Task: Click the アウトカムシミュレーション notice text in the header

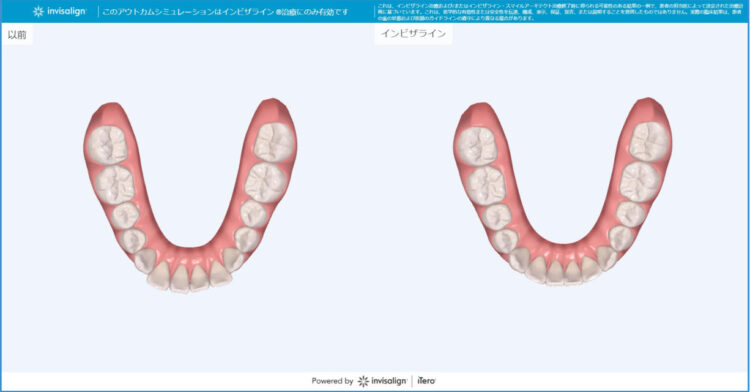Action: (225, 11)
